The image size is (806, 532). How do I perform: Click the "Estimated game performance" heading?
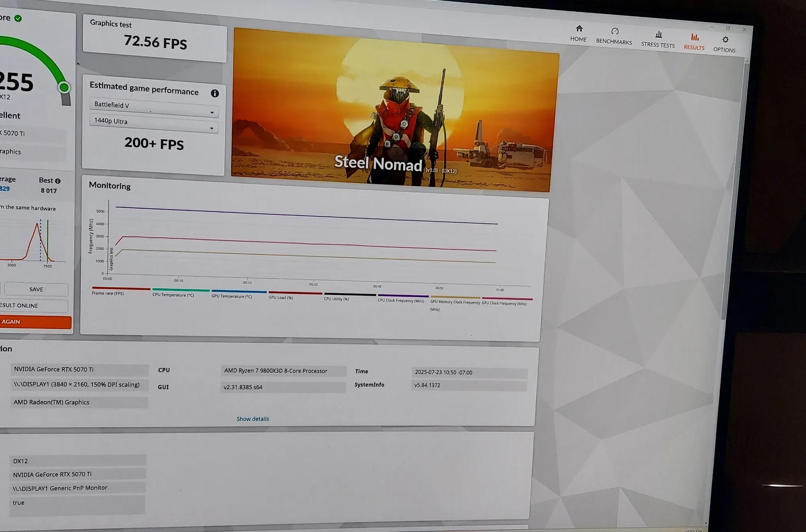144,89
